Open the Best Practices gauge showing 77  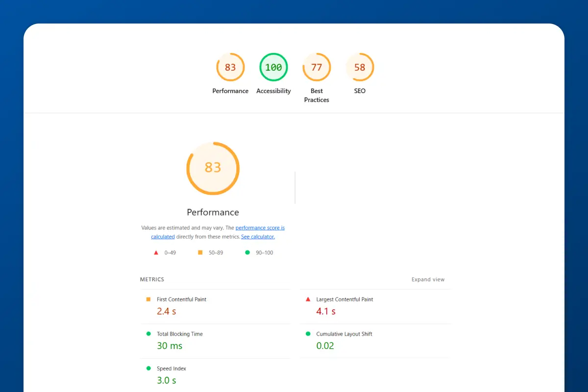(x=317, y=67)
